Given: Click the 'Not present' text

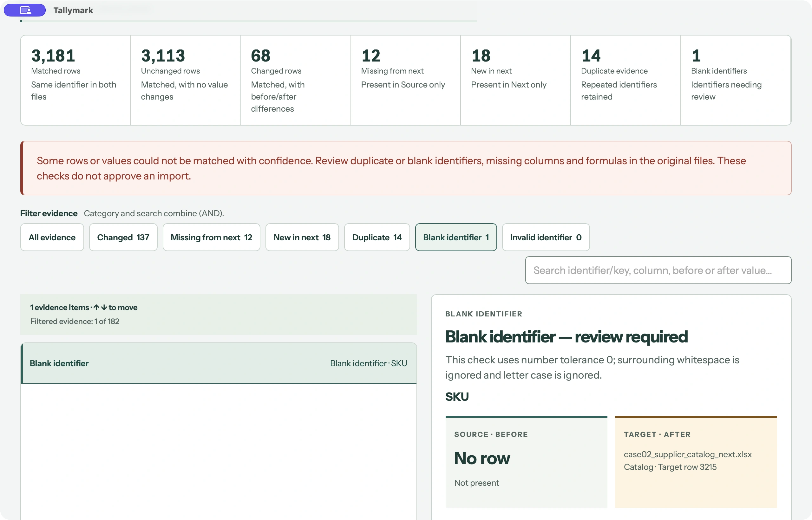Looking at the screenshot, I should click(x=476, y=483).
